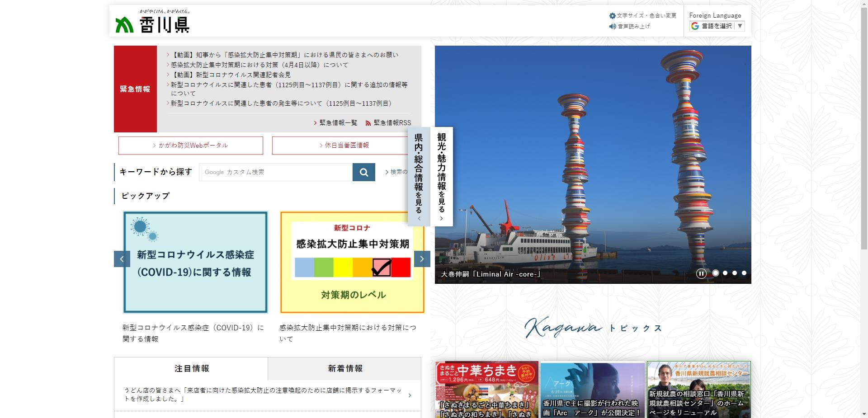This screenshot has width=868, height=418.
Task: Open the COVID-19 information pickup banner
Action: click(x=195, y=263)
